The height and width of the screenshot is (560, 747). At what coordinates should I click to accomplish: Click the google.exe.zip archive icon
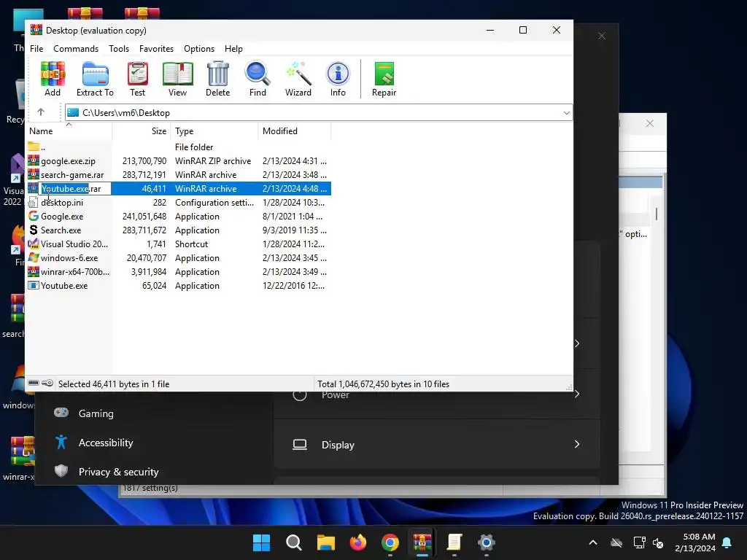(x=34, y=160)
